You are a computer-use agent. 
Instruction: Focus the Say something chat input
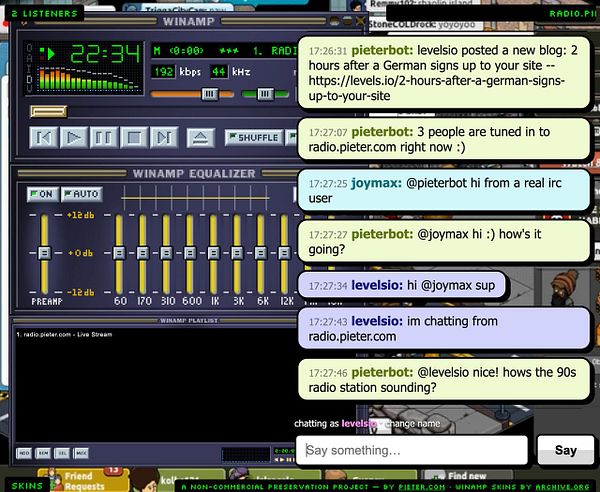pos(412,450)
